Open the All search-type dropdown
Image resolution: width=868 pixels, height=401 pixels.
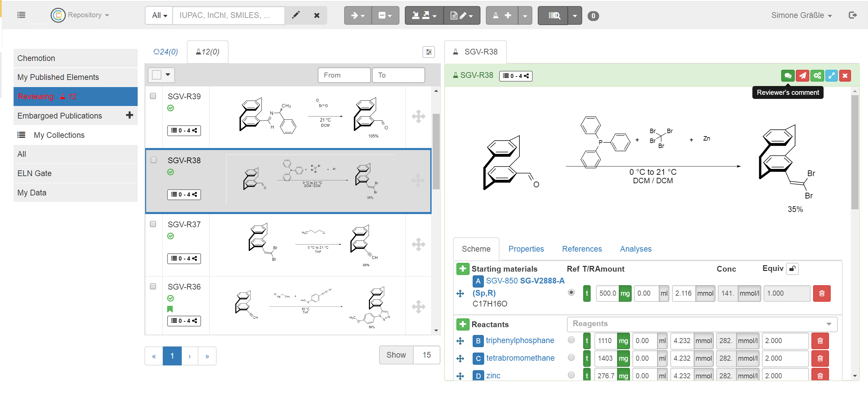159,15
